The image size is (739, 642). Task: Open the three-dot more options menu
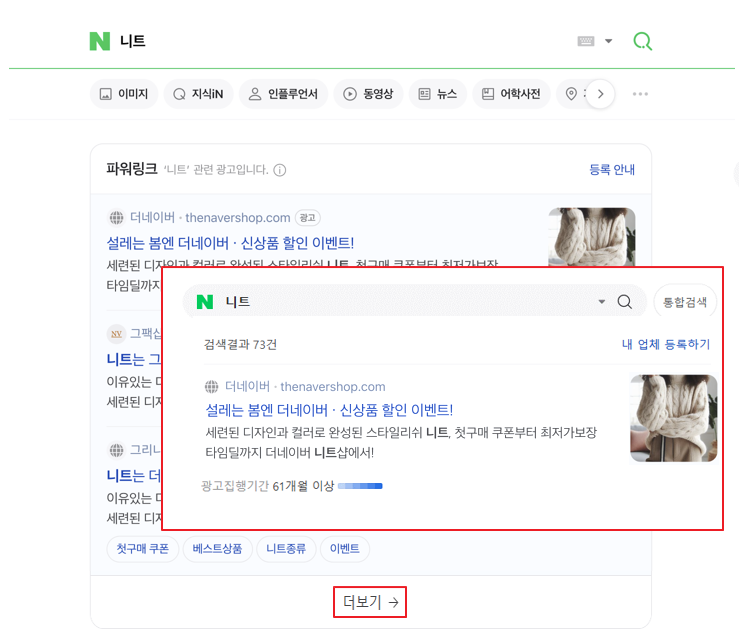[640, 94]
